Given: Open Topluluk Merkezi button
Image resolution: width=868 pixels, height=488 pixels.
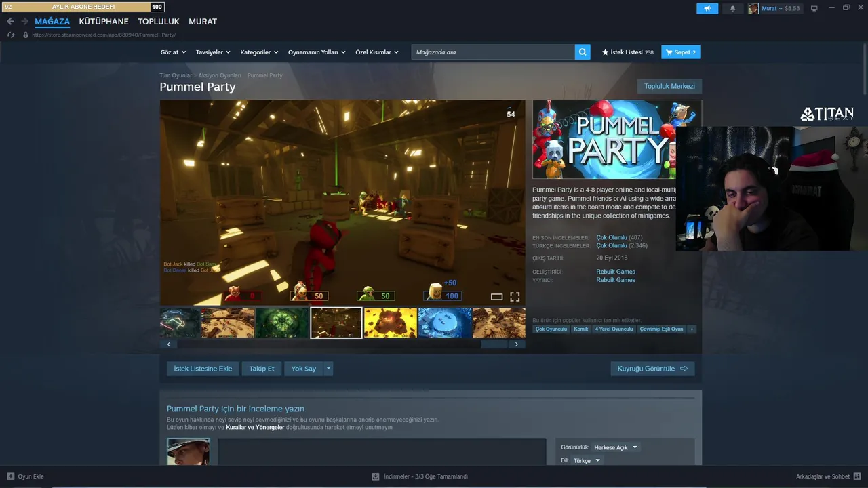Looking at the screenshot, I should tap(669, 86).
